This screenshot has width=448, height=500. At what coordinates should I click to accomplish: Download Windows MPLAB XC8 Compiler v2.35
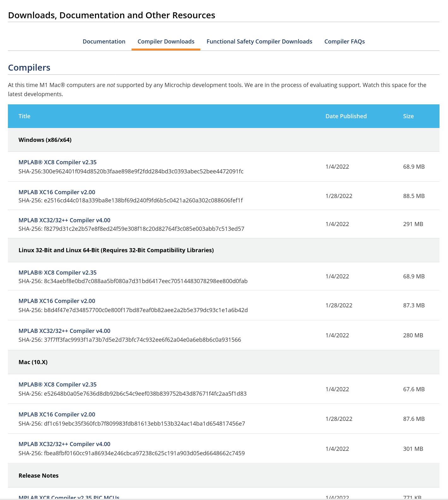(57, 162)
